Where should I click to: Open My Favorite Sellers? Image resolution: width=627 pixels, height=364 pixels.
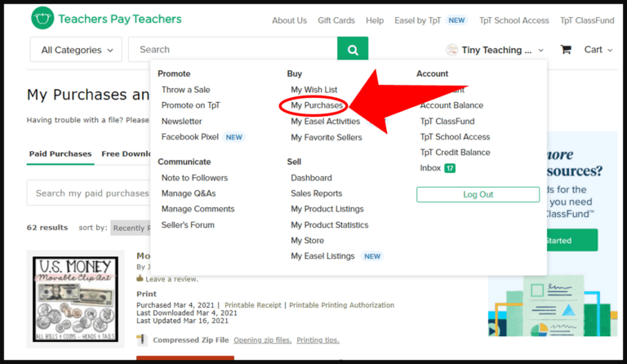click(x=327, y=137)
